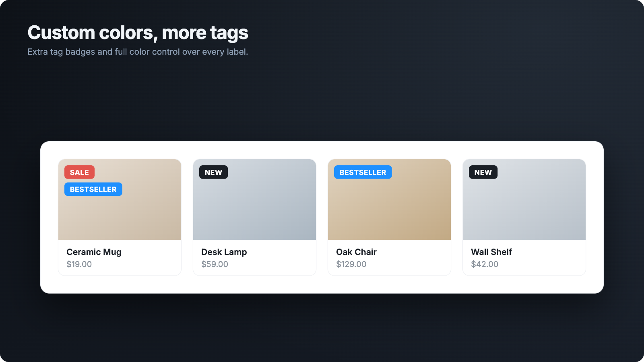Click the SALE badge on Ceramic Mug
The height and width of the screenshot is (362, 644).
79,172
